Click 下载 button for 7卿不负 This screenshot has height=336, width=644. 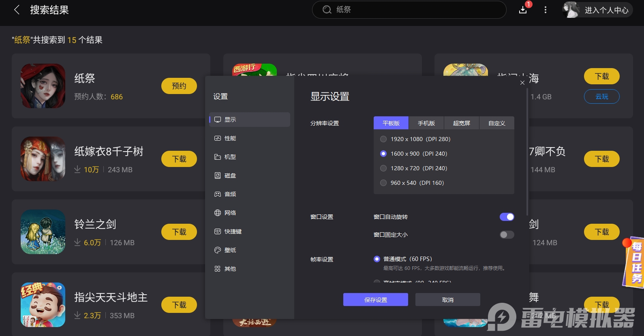602,159
